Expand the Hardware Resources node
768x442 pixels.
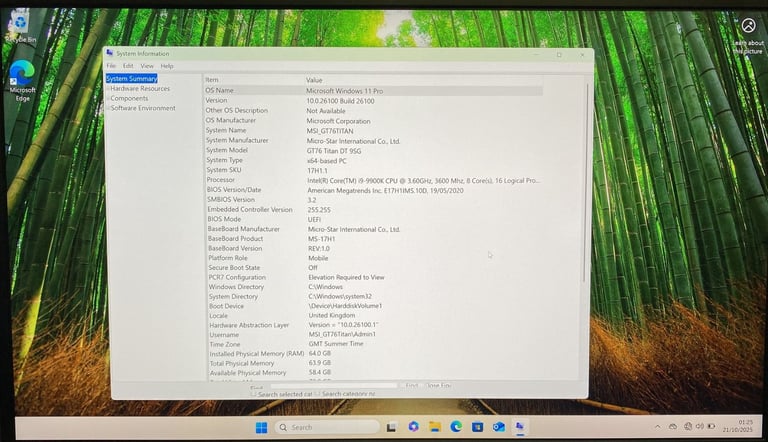click(108, 89)
